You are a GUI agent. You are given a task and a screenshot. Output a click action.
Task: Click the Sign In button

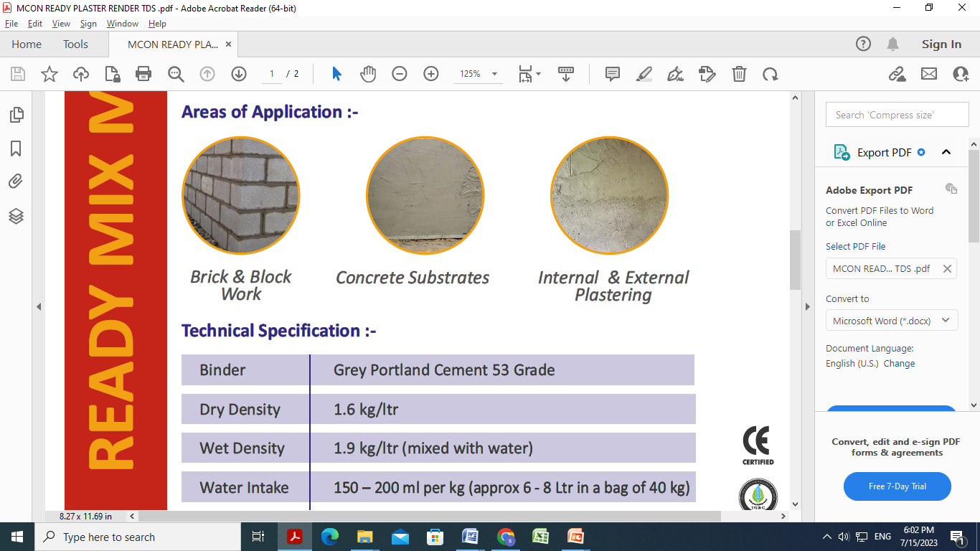point(941,44)
